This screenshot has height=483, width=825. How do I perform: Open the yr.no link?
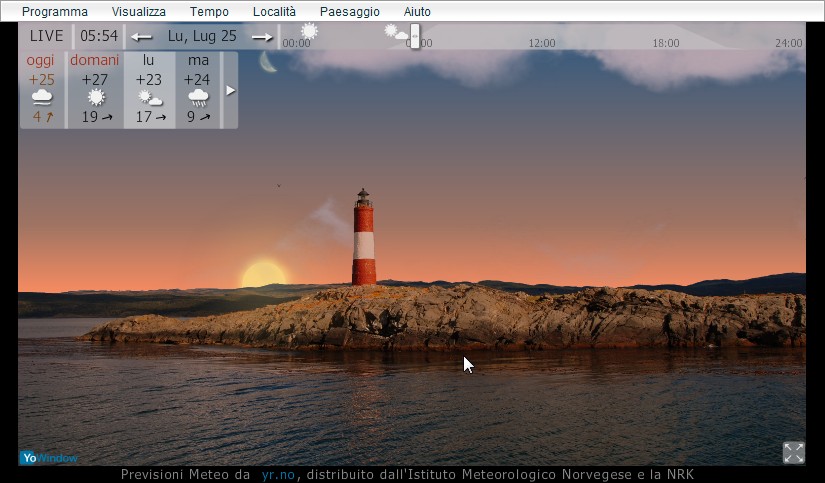[278, 474]
